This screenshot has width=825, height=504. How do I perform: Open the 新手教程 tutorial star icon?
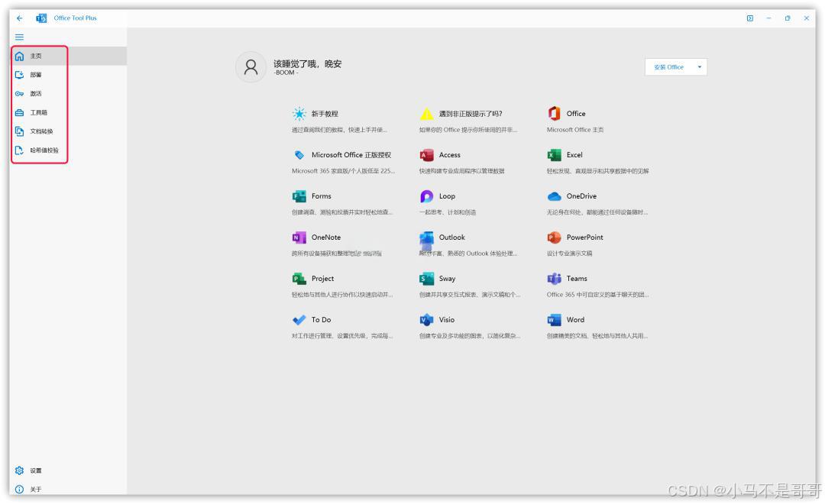(299, 114)
